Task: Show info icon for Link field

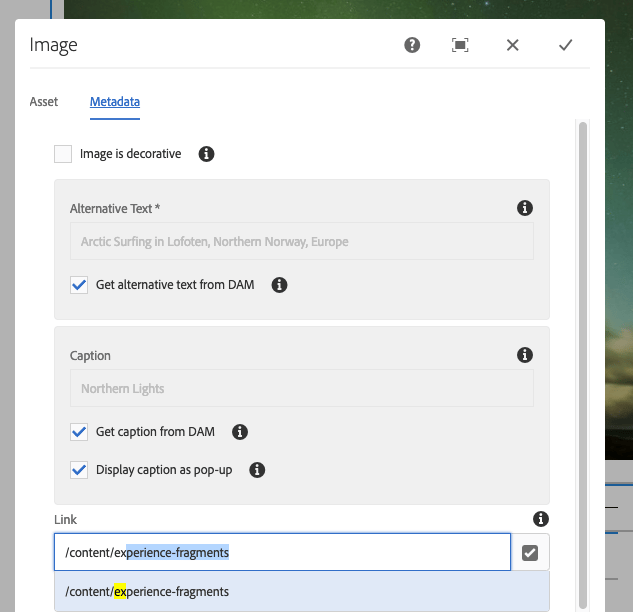Action: (x=541, y=519)
